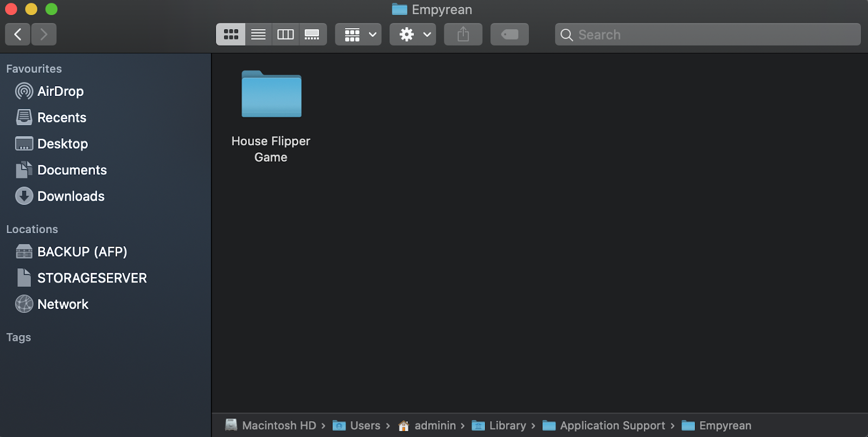
Task: Click adminin in the path bar
Action: (x=427, y=426)
